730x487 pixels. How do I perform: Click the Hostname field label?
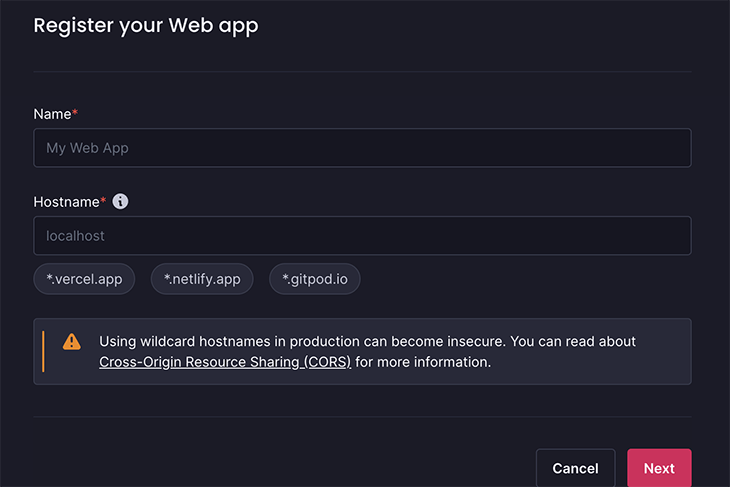(x=66, y=202)
